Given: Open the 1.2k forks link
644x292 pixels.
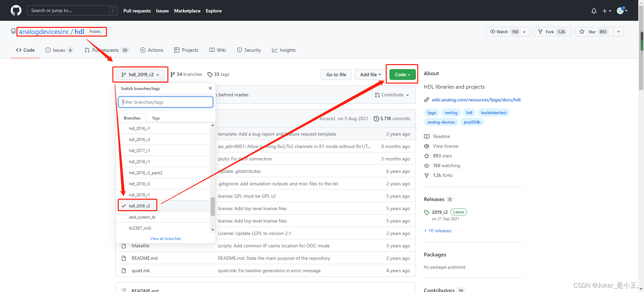Looking at the screenshot, I should [438, 175].
